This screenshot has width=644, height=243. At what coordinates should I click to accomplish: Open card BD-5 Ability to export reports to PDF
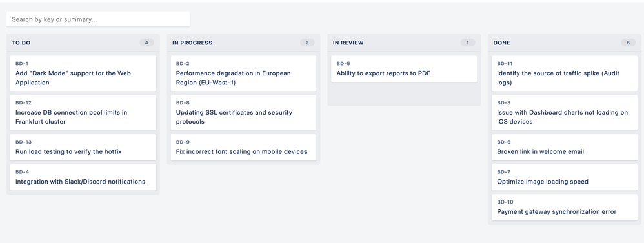pyautogui.click(x=404, y=69)
